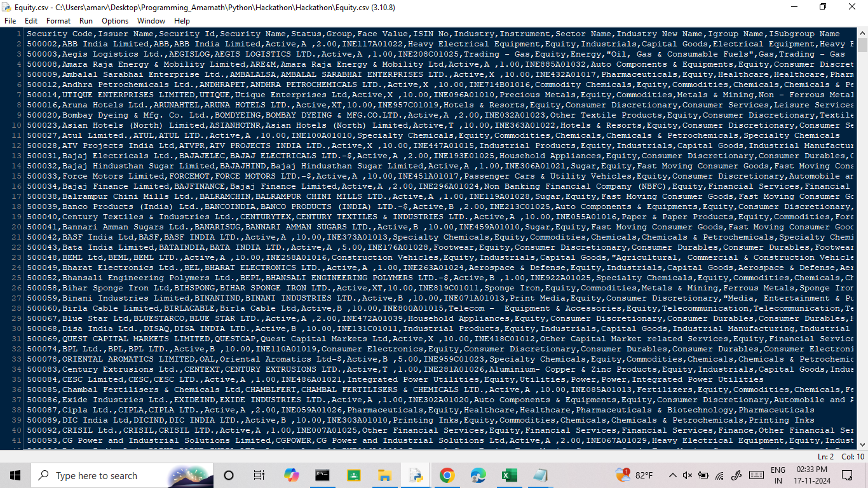Image resolution: width=868 pixels, height=488 pixels.
Task: Open Microsoft Edge from taskbar
Action: pos(478,475)
